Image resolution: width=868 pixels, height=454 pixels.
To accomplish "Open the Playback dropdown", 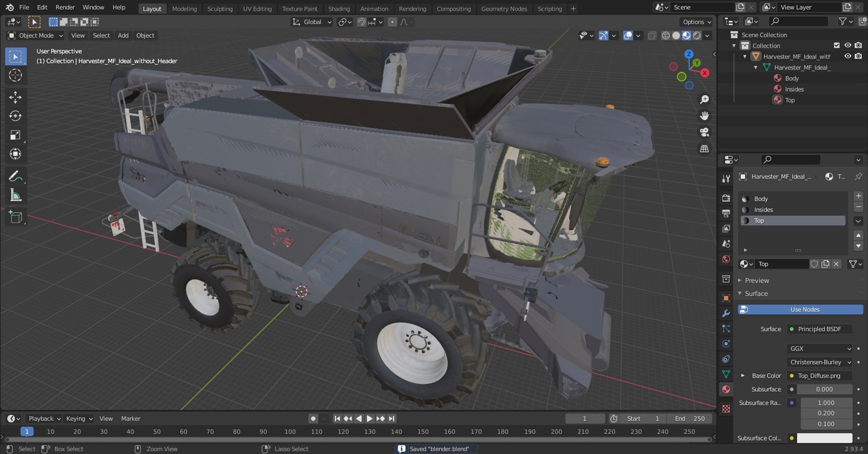I will (x=43, y=418).
